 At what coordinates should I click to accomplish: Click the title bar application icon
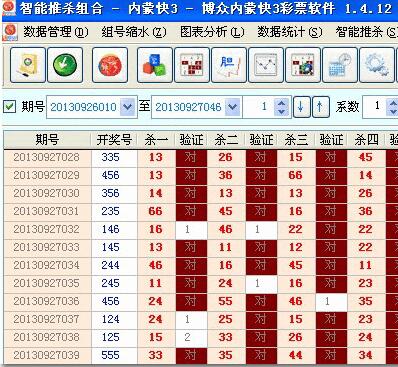[9, 8]
